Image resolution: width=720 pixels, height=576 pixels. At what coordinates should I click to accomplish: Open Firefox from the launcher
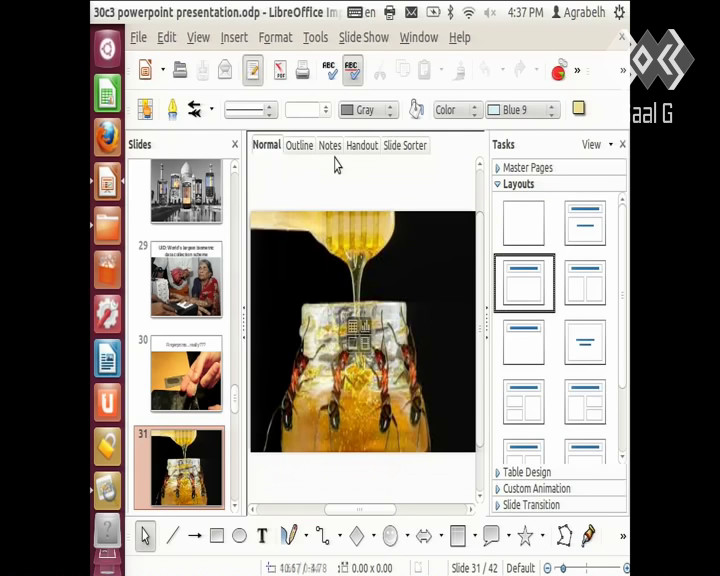tap(107, 137)
